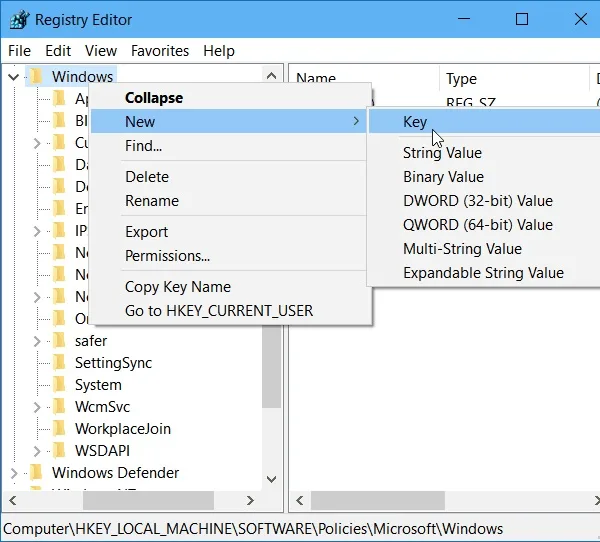This screenshot has width=600, height=542.
Task: Select the safer folder icon
Action: (59, 341)
